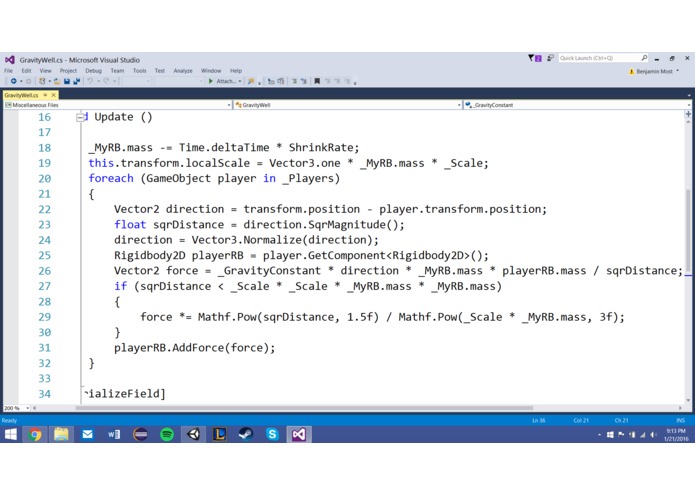Click the account warning triangle icon

(x=631, y=71)
